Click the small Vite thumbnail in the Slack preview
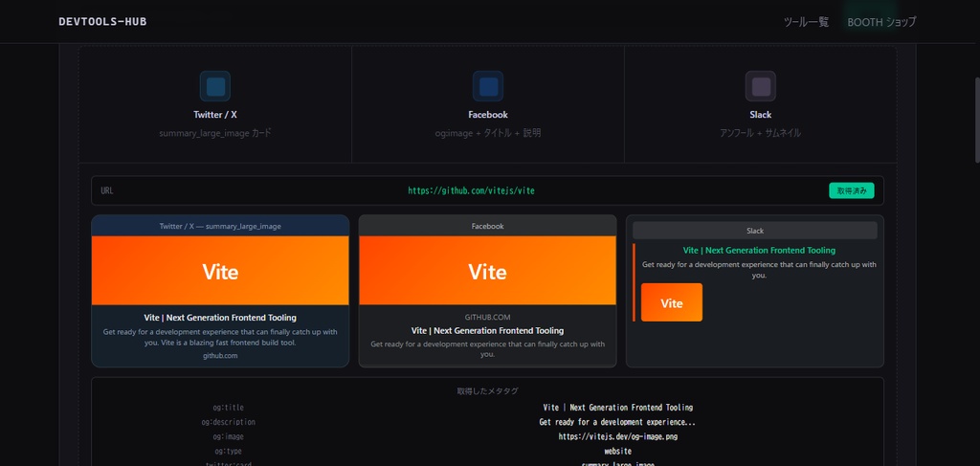The width and height of the screenshot is (980, 466). tap(671, 302)
